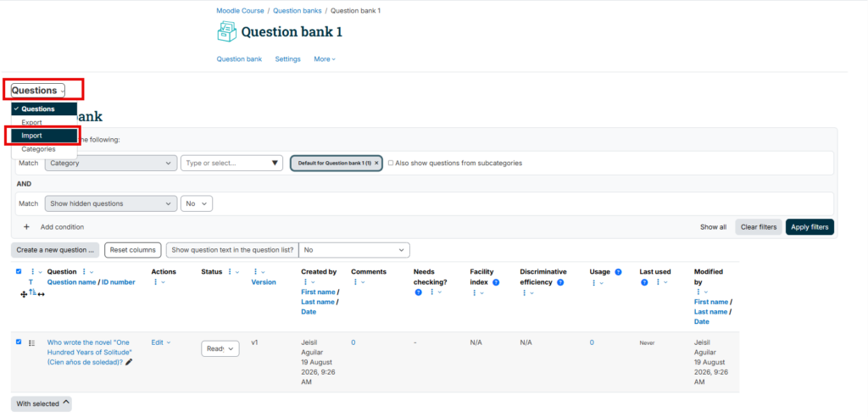
Task: Click the Reset columns button
Action: [133, 250]
